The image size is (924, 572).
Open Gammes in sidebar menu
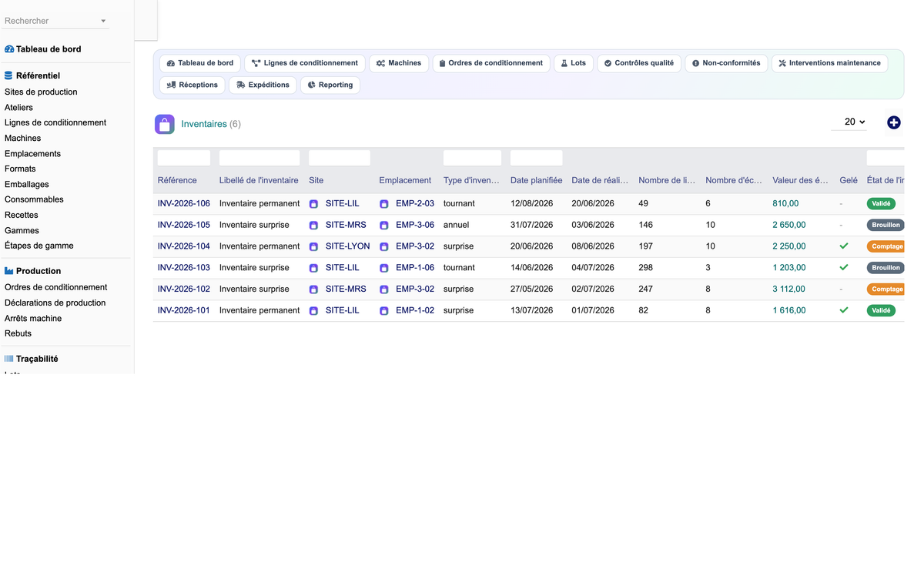(x=22, y=230)
